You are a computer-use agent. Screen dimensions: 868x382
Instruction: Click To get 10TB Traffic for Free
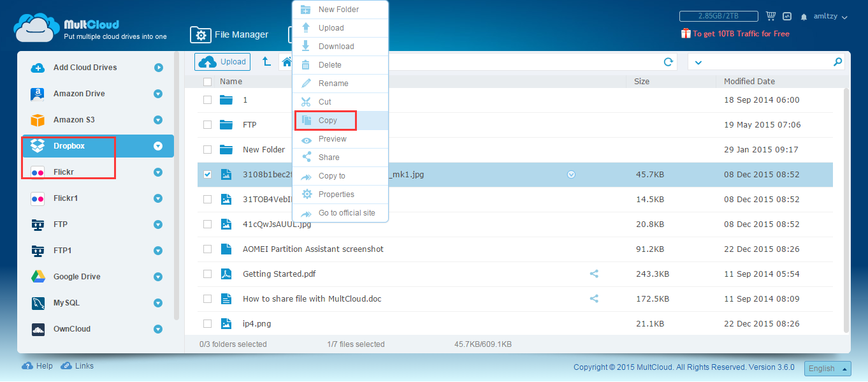coord(741,34)
